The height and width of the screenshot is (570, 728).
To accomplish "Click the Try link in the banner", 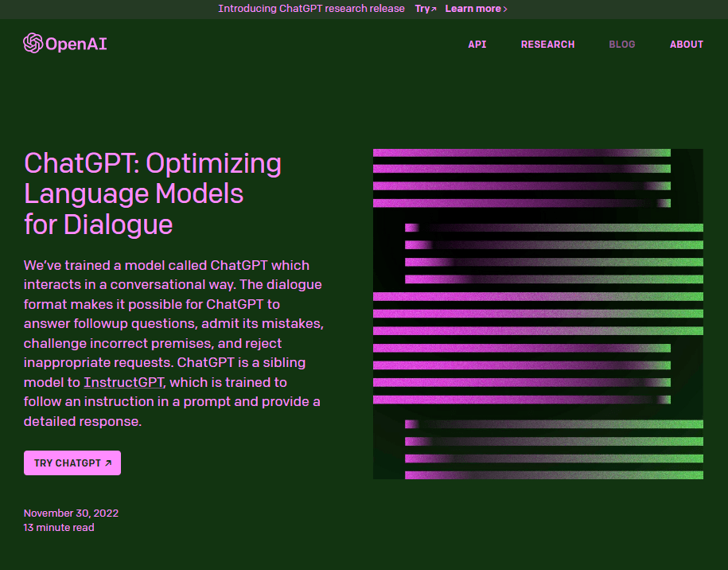I will coord(426,9).
